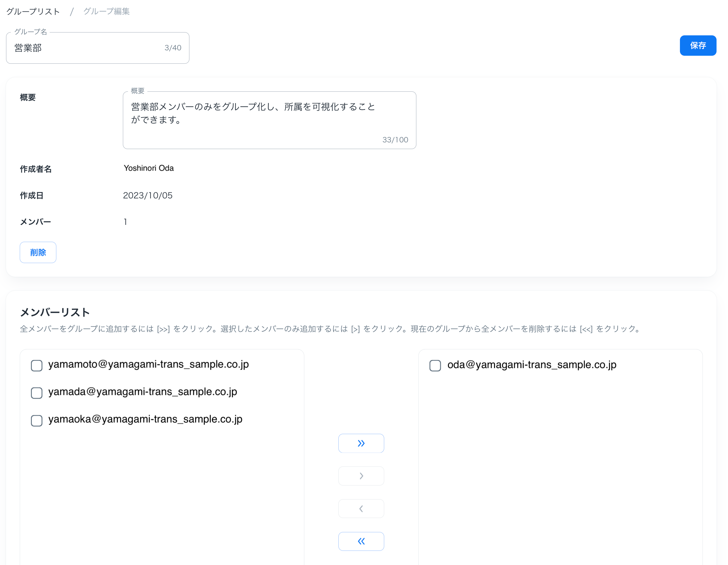Image resolution: width=728 pixels, height=565 pixels.
Task: Check the yamada@yamagami-trans_sample.co.jp checkbox
Action: (x=37, y=393)
